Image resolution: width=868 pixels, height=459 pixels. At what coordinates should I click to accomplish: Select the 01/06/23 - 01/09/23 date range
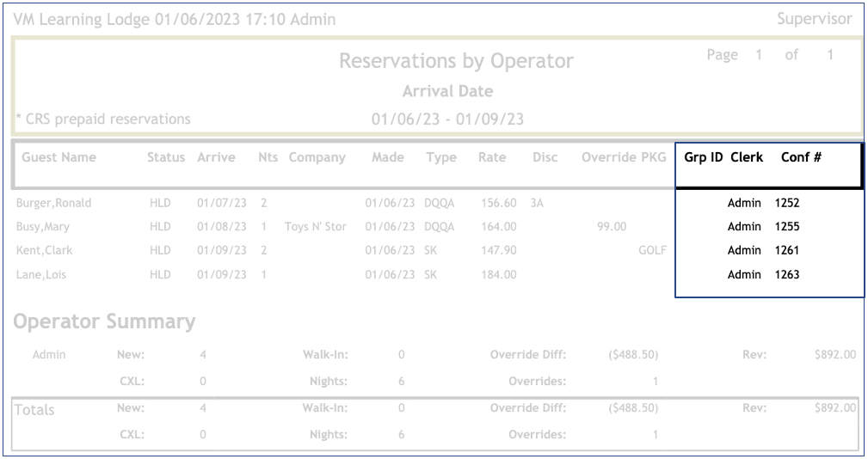tap(447, 119)
